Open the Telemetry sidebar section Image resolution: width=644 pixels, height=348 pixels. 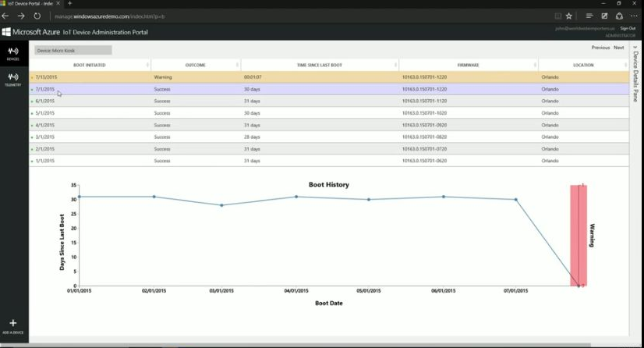[x=13, y=78]
